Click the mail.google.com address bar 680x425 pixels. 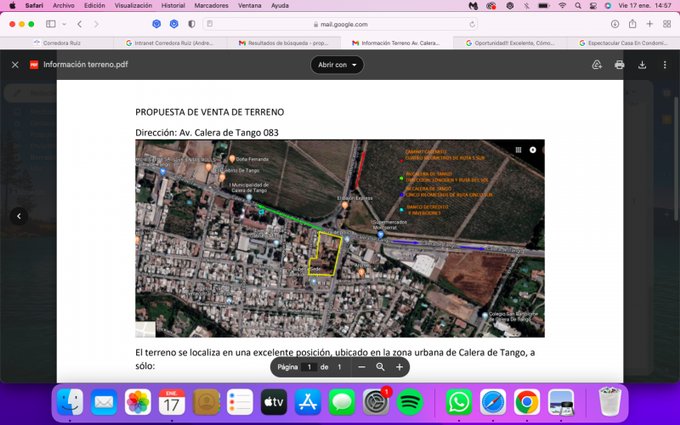click(x=340, y=24)
